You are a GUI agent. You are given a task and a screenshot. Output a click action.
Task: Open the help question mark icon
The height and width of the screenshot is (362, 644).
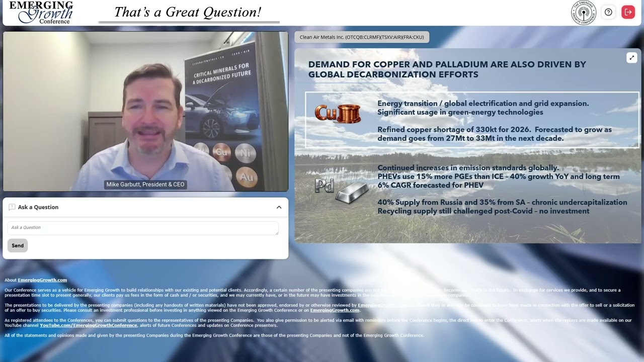608,12
